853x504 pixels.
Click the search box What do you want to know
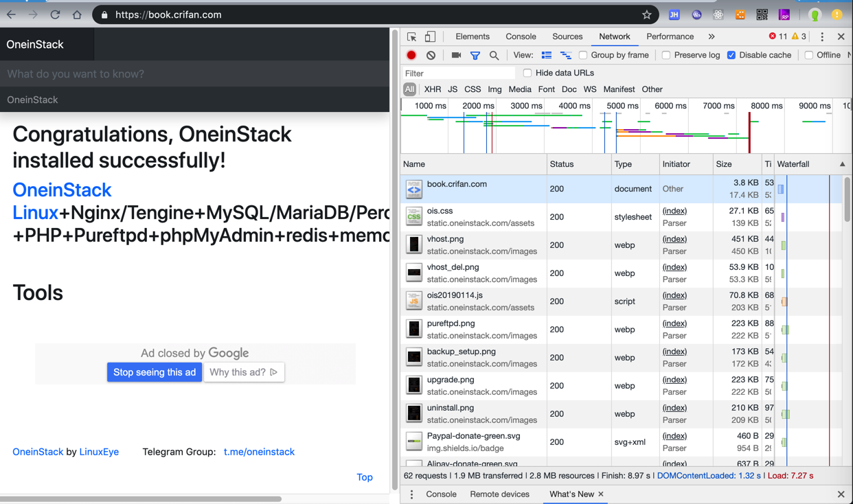pyautogui.click(x=195, y=73)
